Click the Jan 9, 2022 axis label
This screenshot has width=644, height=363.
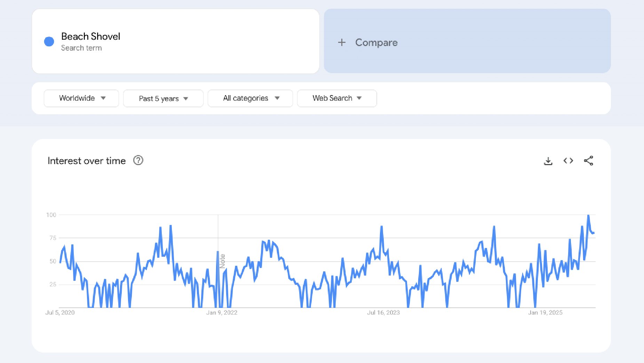pyautogui.click(x=222, y=312)
